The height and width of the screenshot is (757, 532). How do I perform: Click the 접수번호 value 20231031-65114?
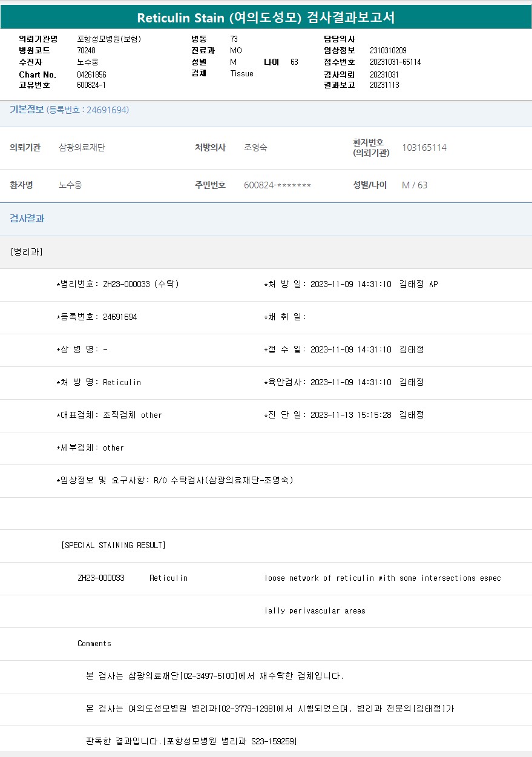(395, 62)
